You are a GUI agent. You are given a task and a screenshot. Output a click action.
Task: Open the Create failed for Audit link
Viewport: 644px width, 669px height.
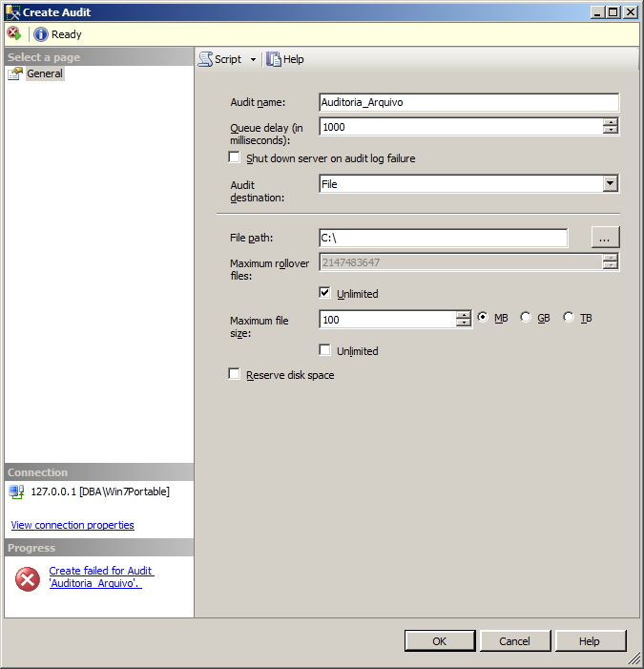click(101, 576)
